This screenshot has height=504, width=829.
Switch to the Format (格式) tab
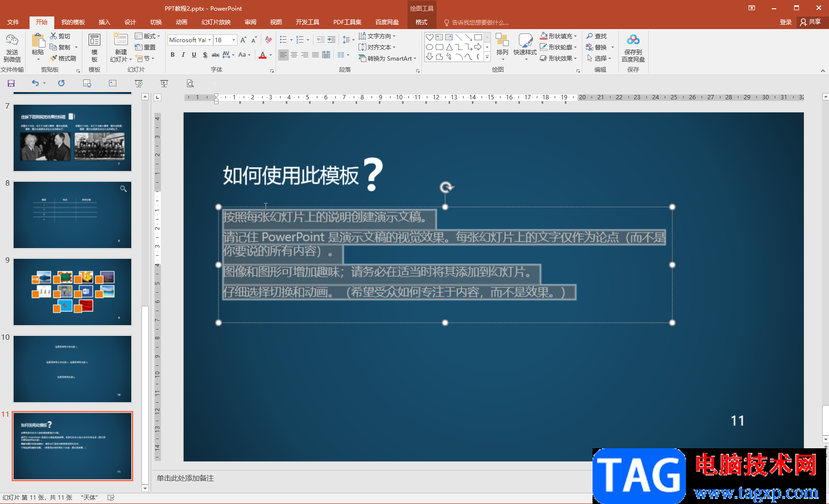421,22
